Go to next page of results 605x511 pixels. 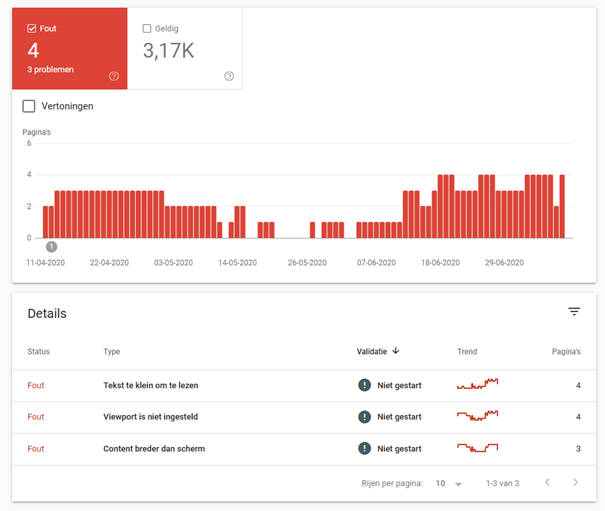click(575, 482)
